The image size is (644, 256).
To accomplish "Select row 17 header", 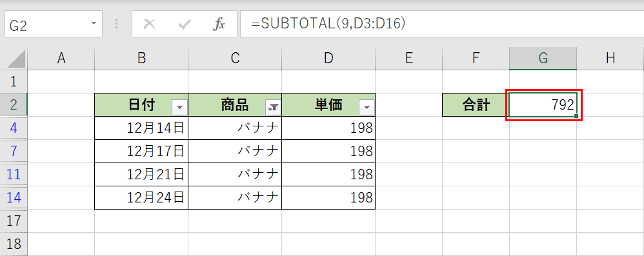I will pyautogui.click(x=14, y=221).
